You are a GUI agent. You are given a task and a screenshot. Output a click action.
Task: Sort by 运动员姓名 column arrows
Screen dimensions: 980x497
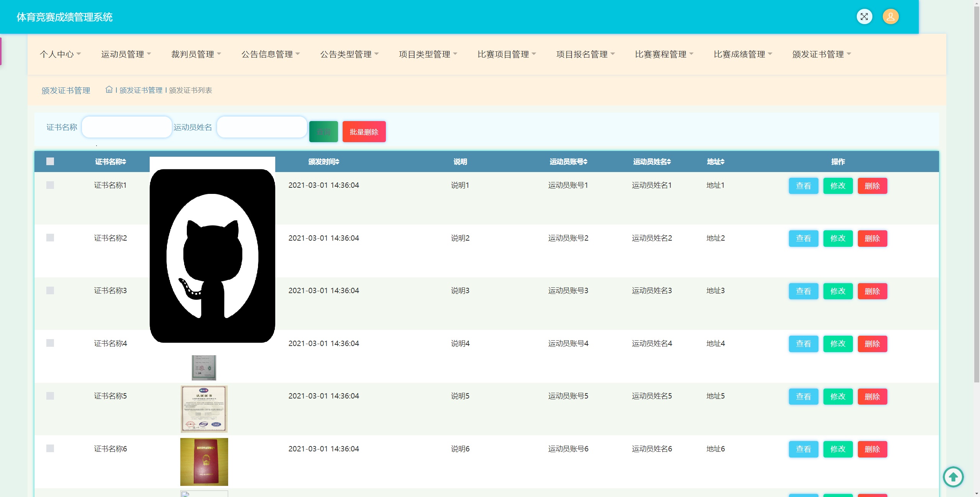669,162
